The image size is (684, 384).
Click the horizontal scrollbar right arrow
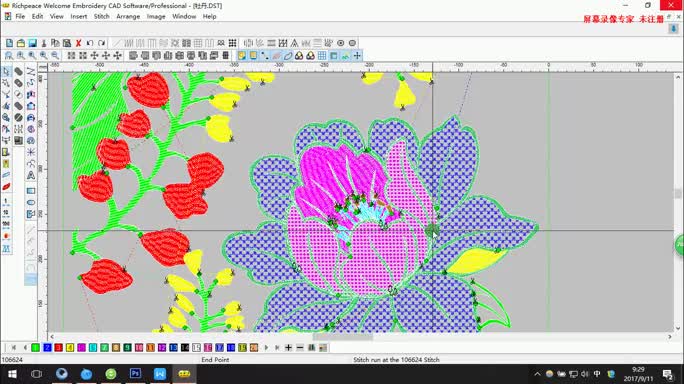670,336
